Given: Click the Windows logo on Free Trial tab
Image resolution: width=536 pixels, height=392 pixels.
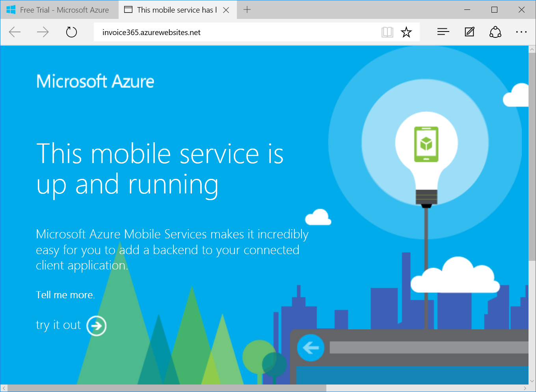Looking at the screenshot, I should click(x=11, y=10).
